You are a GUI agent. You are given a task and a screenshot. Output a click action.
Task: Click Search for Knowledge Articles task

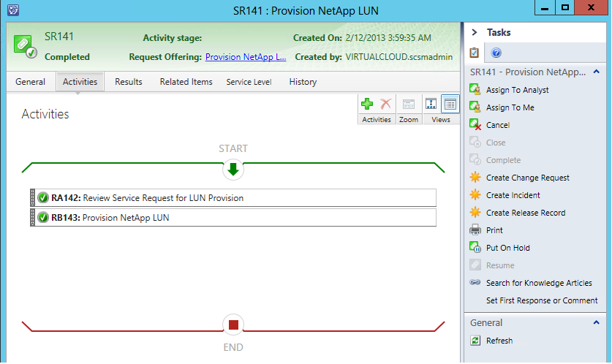coord(539,283)
